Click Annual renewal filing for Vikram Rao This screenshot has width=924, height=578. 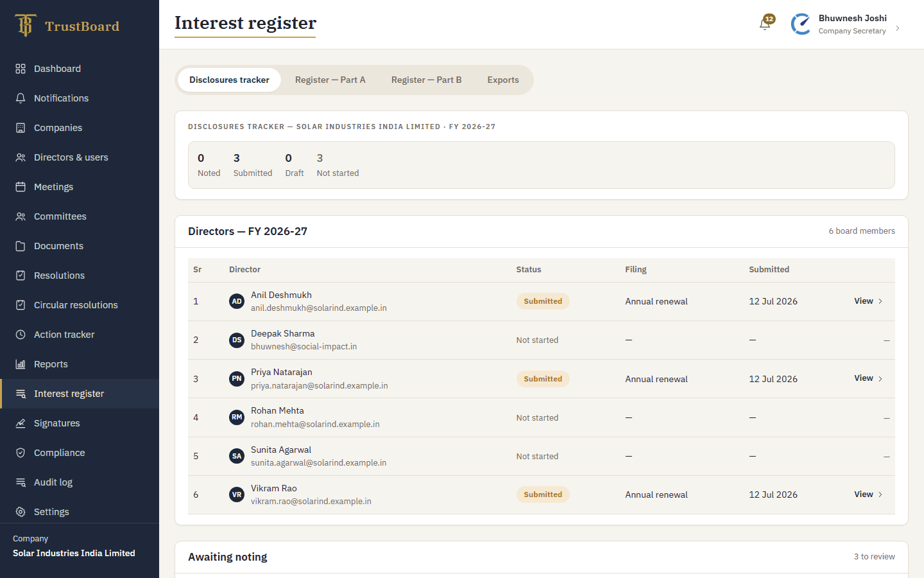point(656,495)
